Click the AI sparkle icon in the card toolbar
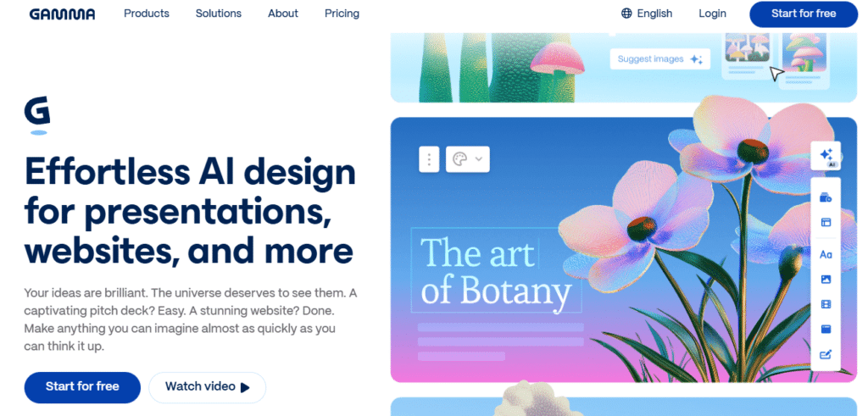 coord(825,155)
